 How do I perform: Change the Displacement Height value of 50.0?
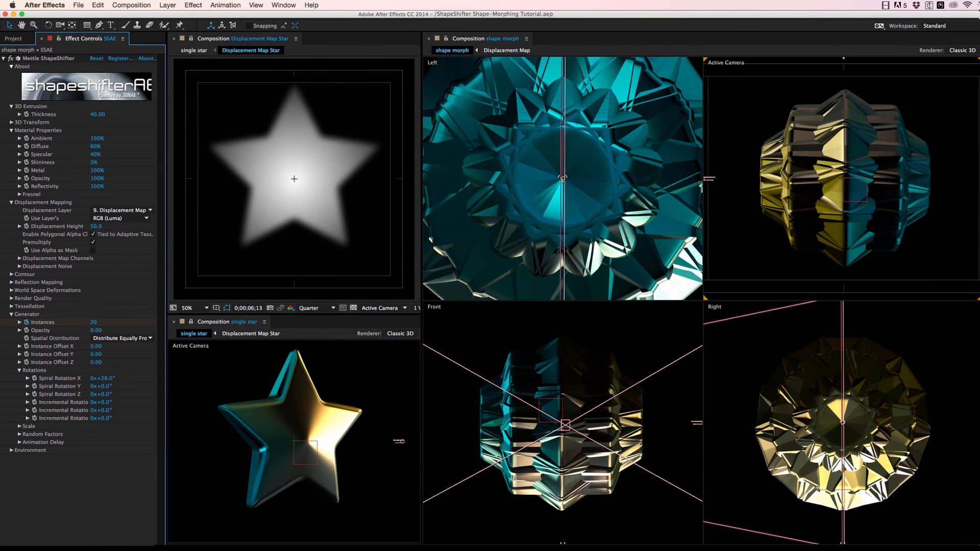[96, 226]
